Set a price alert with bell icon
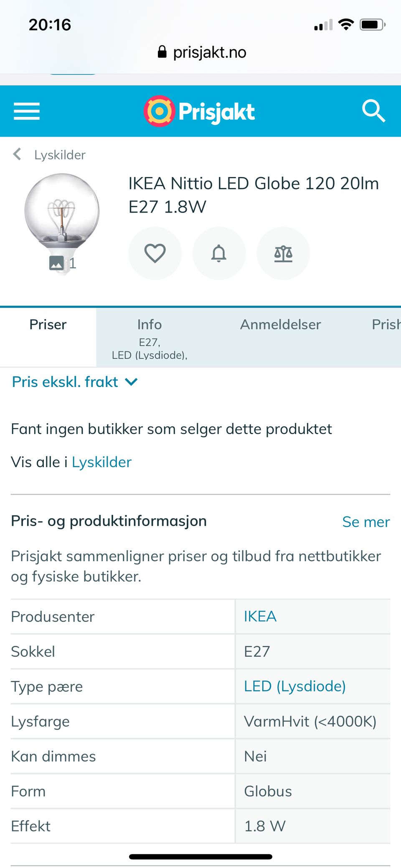Screen dimensions: 401x868 click(x=219, y=253)
